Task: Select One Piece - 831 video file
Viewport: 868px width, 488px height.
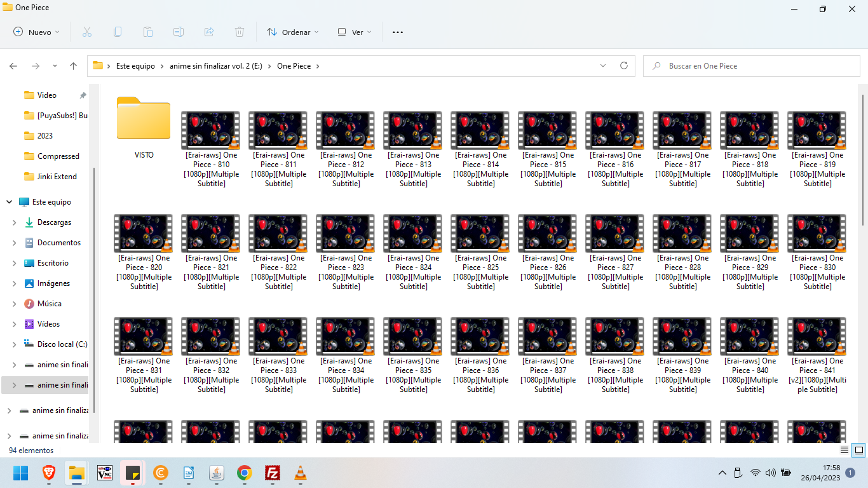Action: [x=144, y=355]
